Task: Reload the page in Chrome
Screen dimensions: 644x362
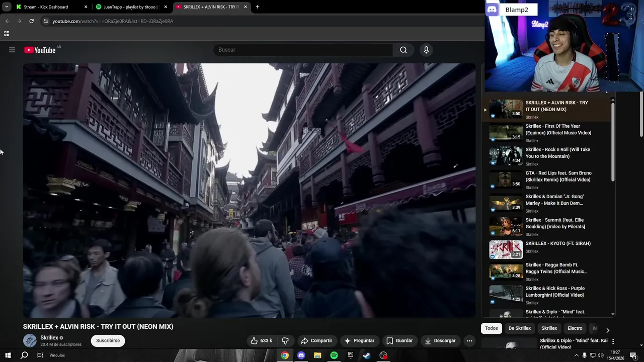Action: click(31, 21)
